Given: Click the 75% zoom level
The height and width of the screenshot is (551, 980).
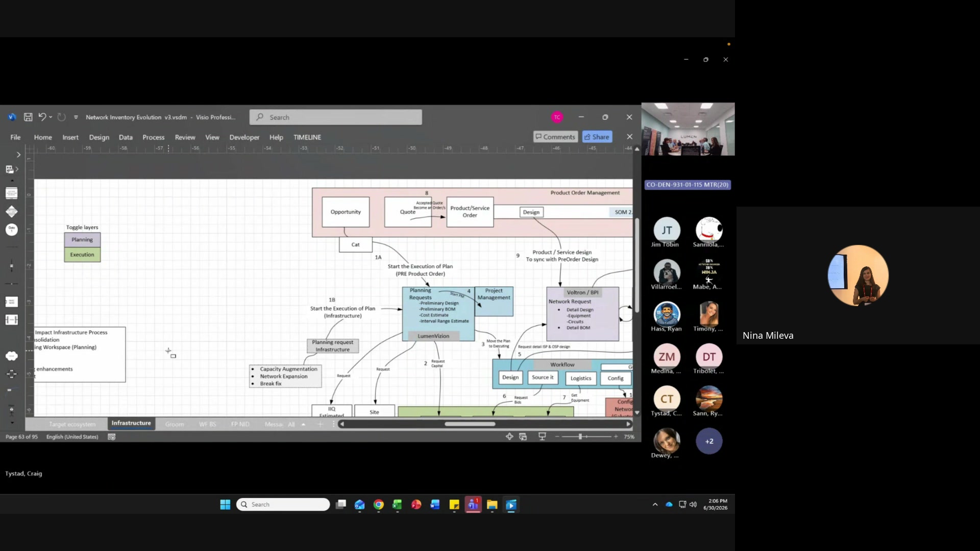Looking at the screenshot, I should (629, 437).
